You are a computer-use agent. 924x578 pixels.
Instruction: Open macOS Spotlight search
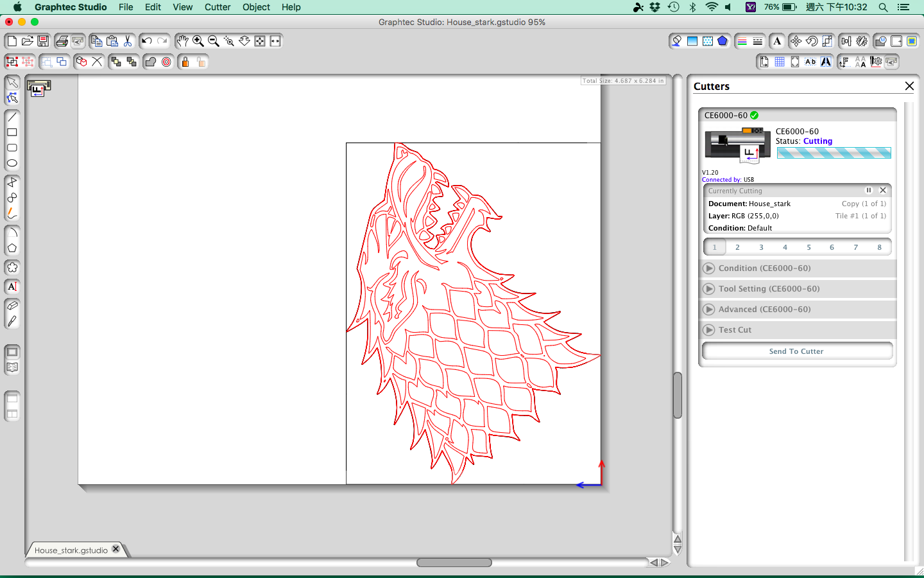883,7
